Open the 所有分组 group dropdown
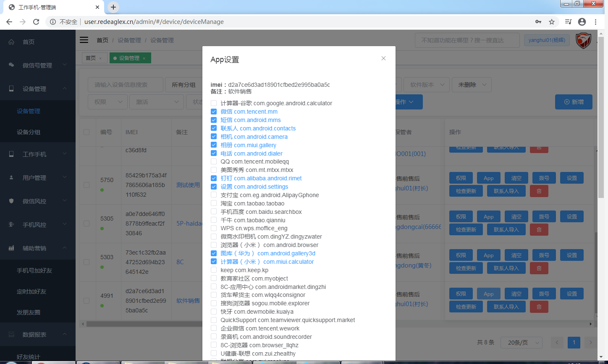 click(x=184, y=85)
